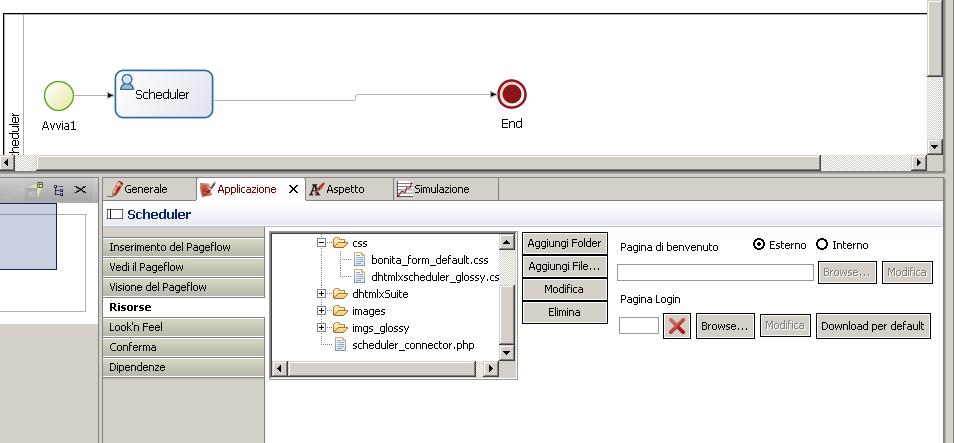Select Visione del Pageflow section

[184, 287]
